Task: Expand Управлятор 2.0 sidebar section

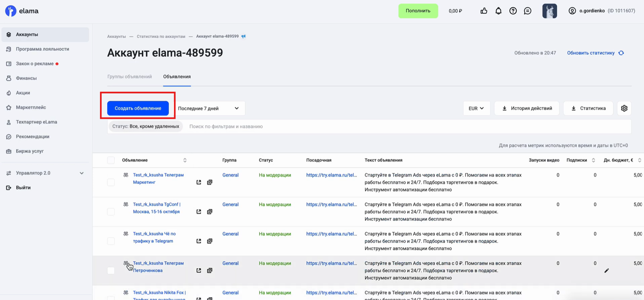Action: click(81, 173)
